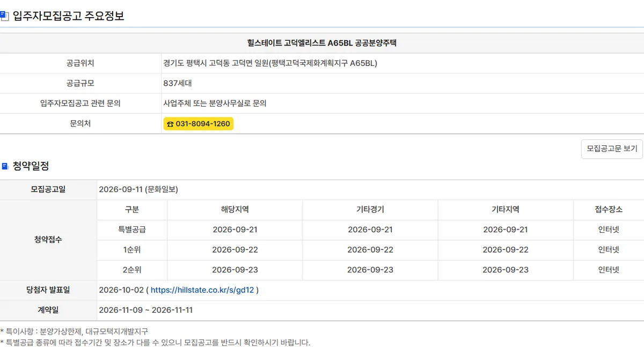644x347 pixels.
Task: Click 2순위 해당지역 date 2026-09-23
Action: coord(235,270)
